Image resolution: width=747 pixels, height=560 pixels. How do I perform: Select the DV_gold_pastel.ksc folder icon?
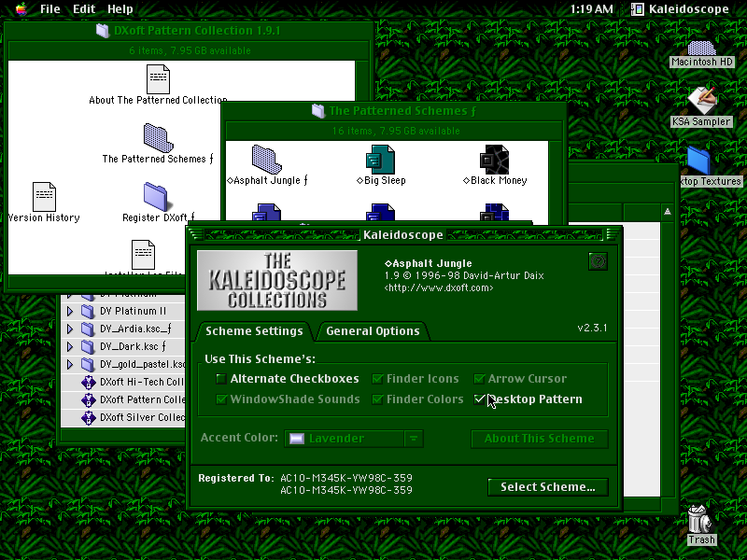pyautogui.click(x=88, y=365)
